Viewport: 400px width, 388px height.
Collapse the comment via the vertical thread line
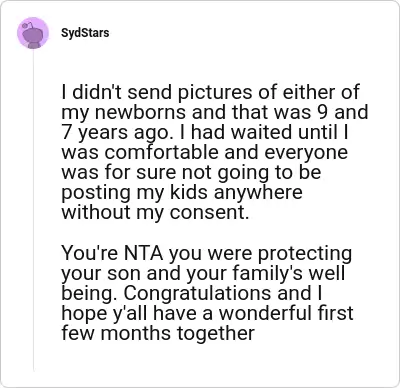33,210
